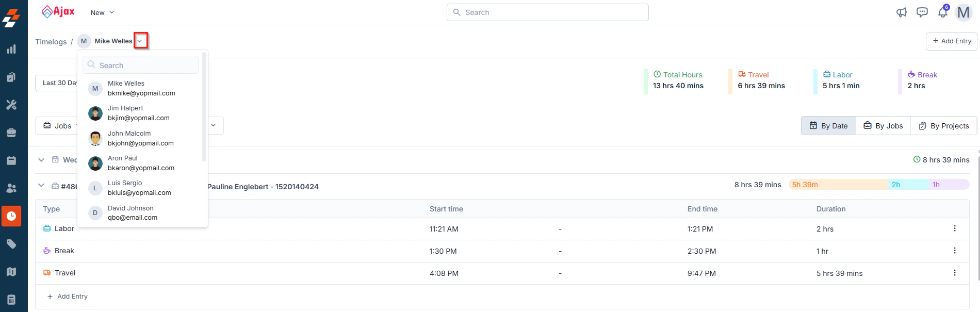Viewport: 980px width, 312px height.
Task: Click the 5 hrs 39 mins duration cell
Action: pyautogui.click(x=839, y=273)
